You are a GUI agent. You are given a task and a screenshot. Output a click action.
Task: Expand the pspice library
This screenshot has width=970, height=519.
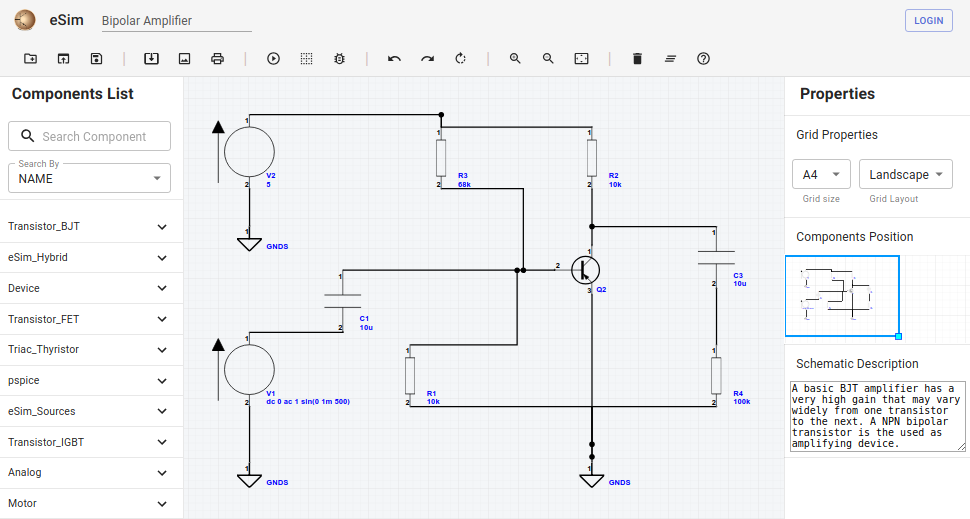pyautogui.click(x=92, y=380)
